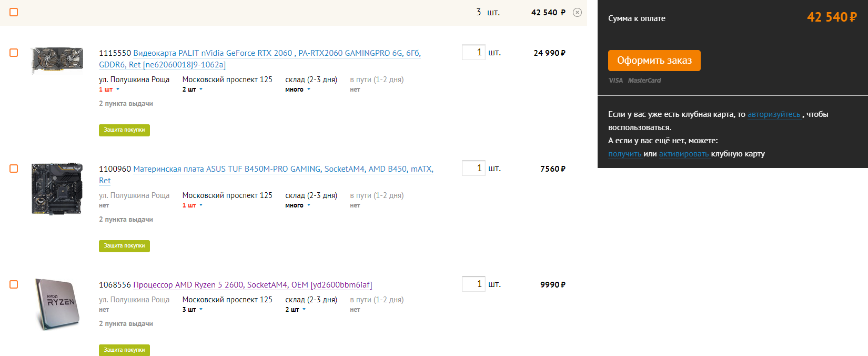
Task: Click the orange 'Оформить заказ' button
Action: coord(654,61)
